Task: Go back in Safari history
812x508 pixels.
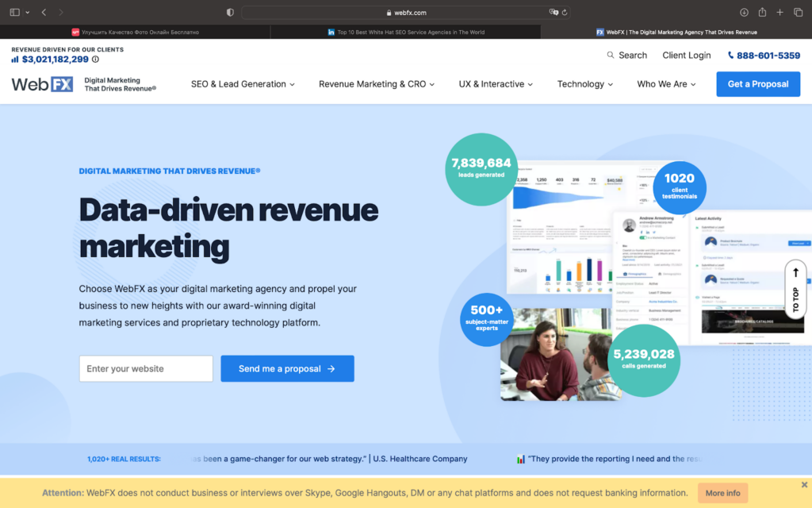Action: click(x=44, y=13)
